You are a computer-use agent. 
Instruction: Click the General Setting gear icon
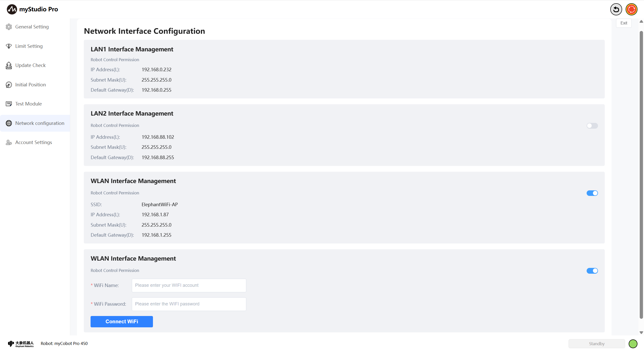(x=9, y=27)
